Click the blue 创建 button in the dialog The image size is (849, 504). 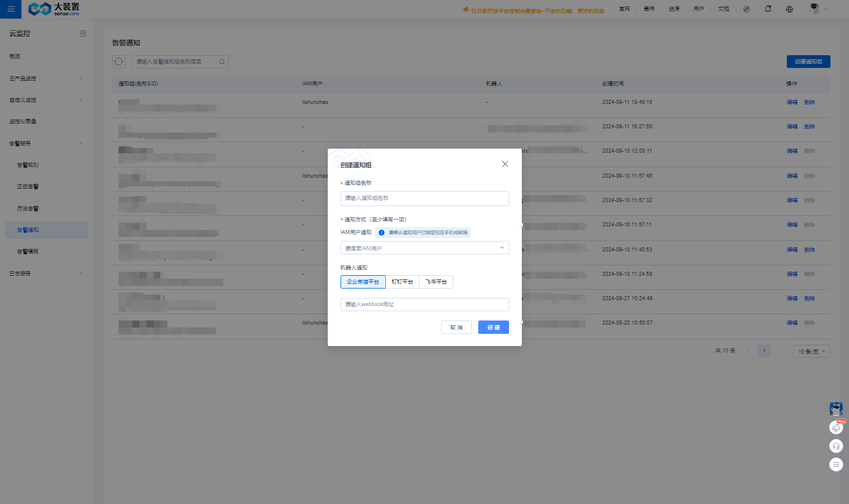(x=493, y=327)
